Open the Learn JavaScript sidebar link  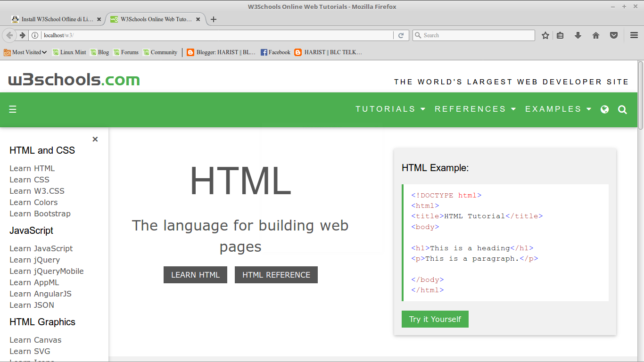click(41, 248)
